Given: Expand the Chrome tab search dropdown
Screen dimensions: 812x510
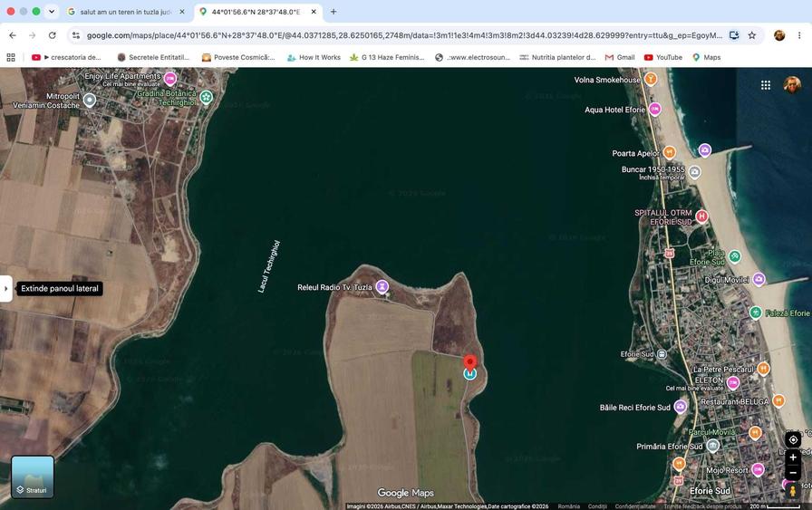Looking at the screenshot, I should coord(52,12).
